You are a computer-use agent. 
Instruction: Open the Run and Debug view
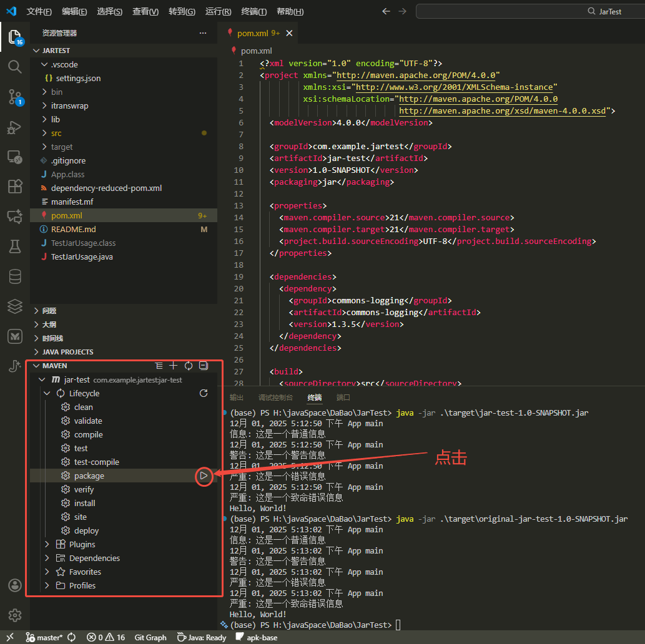click(15, 127)
